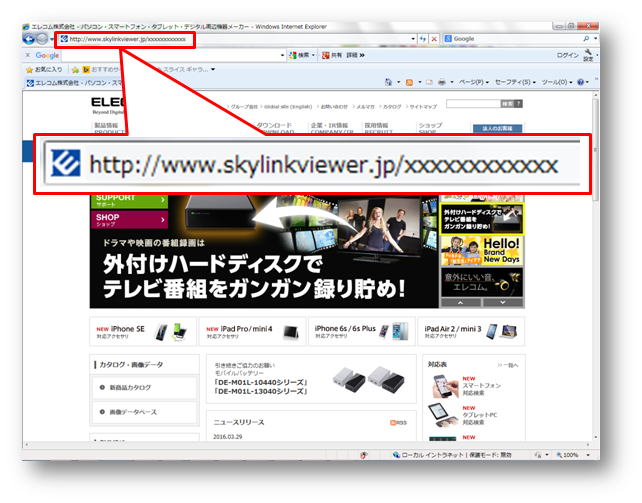Open Google toolbar wrench 設定 settings
The image size is (642, 503).
tap(588, 55)
